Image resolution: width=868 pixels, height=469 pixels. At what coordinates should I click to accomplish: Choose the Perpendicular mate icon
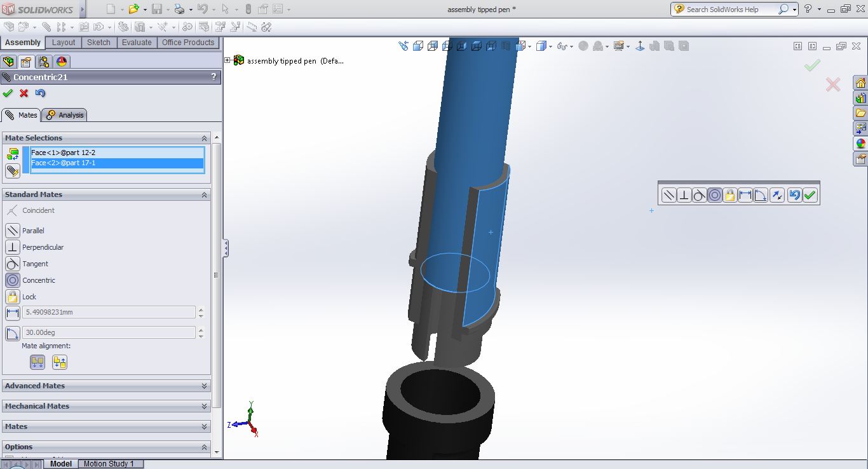tap(13, 247)
